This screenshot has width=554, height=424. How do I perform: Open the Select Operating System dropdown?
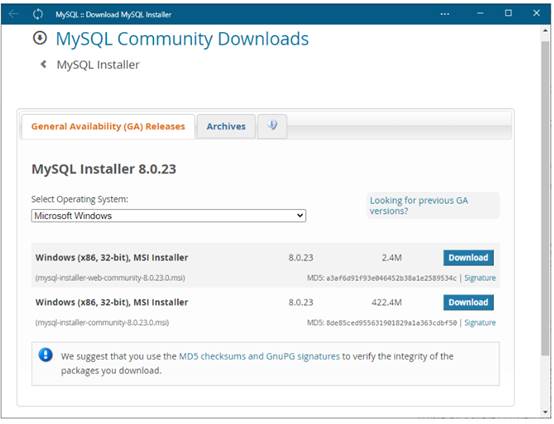pyautogui.click(x=169, y=216)
